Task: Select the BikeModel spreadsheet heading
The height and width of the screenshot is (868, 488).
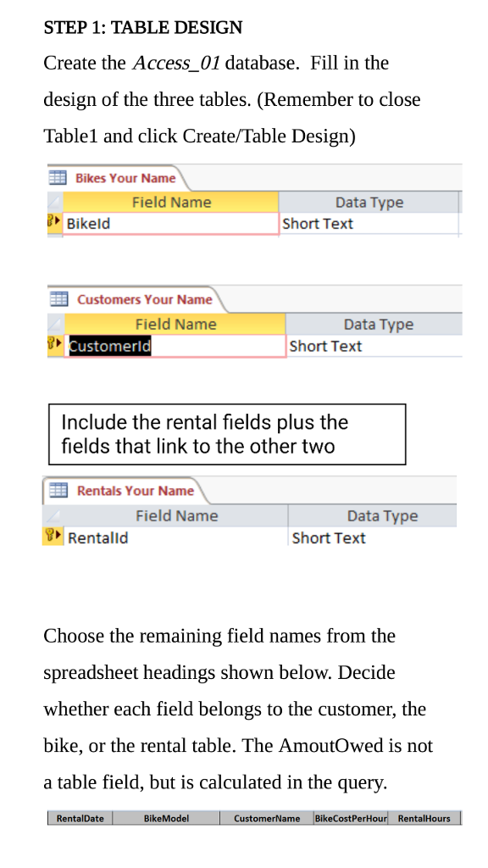Action: [166, 817]
